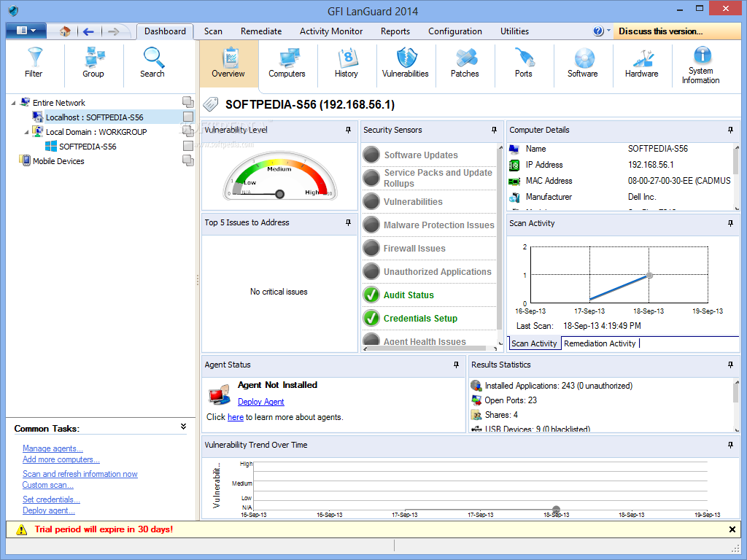Select the Overview dashboard view

point(228,63)
